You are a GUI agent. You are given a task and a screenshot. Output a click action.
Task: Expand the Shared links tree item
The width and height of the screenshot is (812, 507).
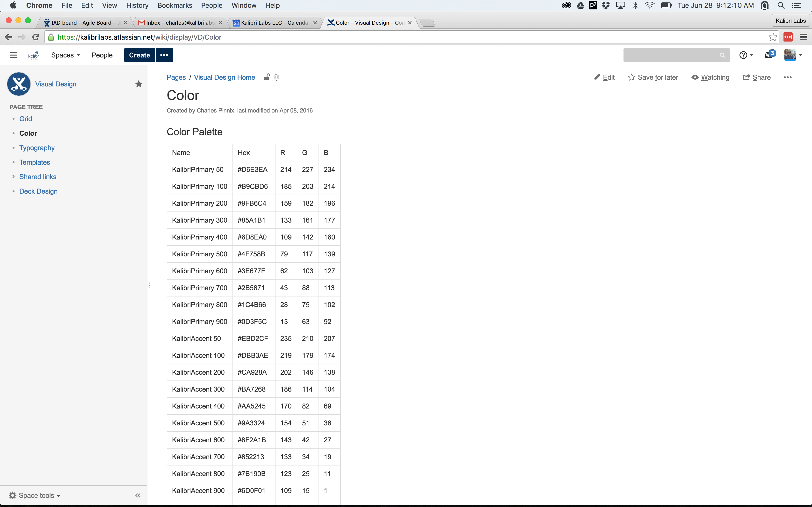[x=14, y=176]
